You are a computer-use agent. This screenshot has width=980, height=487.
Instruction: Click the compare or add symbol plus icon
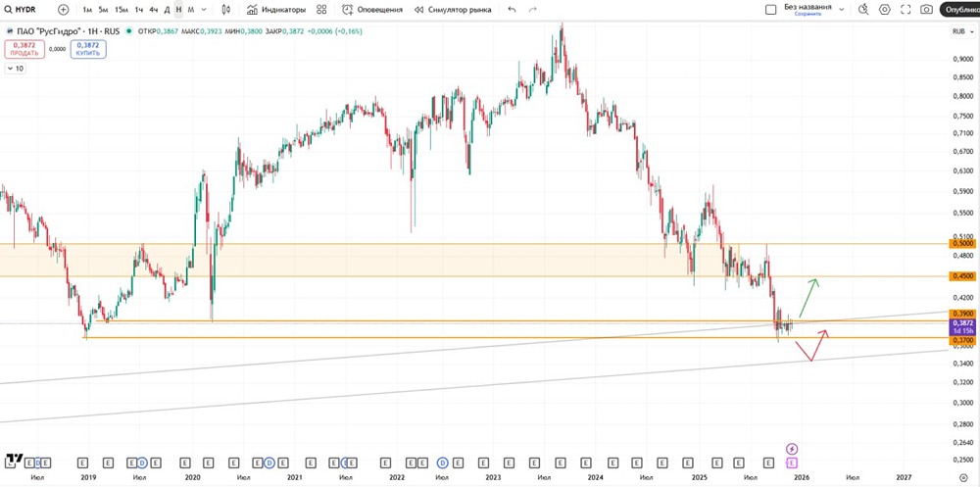(63, 10)
